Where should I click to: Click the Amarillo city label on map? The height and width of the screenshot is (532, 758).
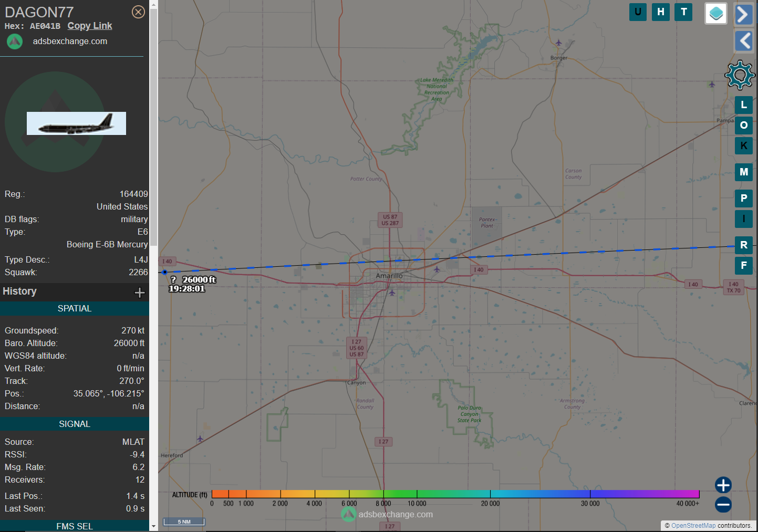pos(389,276)
